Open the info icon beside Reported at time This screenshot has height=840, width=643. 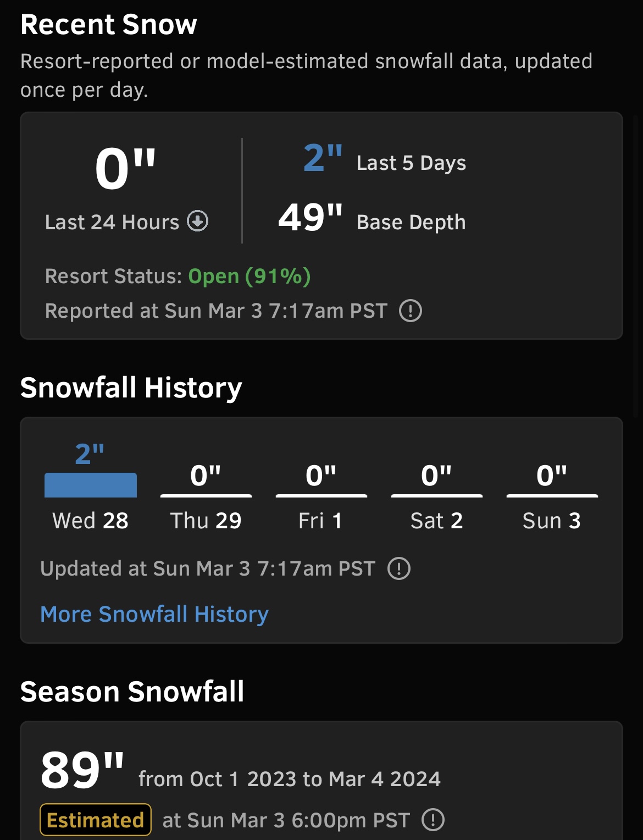click(411, 311)
